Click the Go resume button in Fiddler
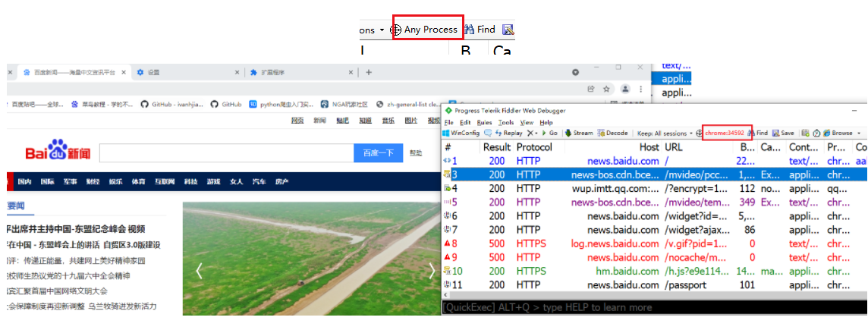868x333 pixels. click(x=549, y=134)
